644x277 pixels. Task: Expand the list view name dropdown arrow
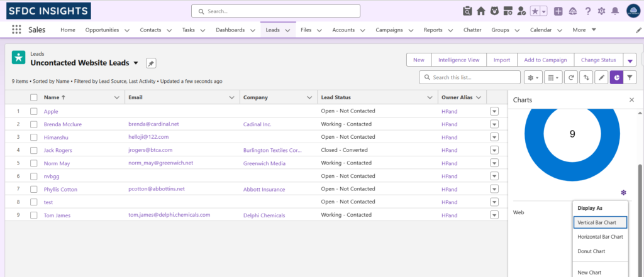135,63
